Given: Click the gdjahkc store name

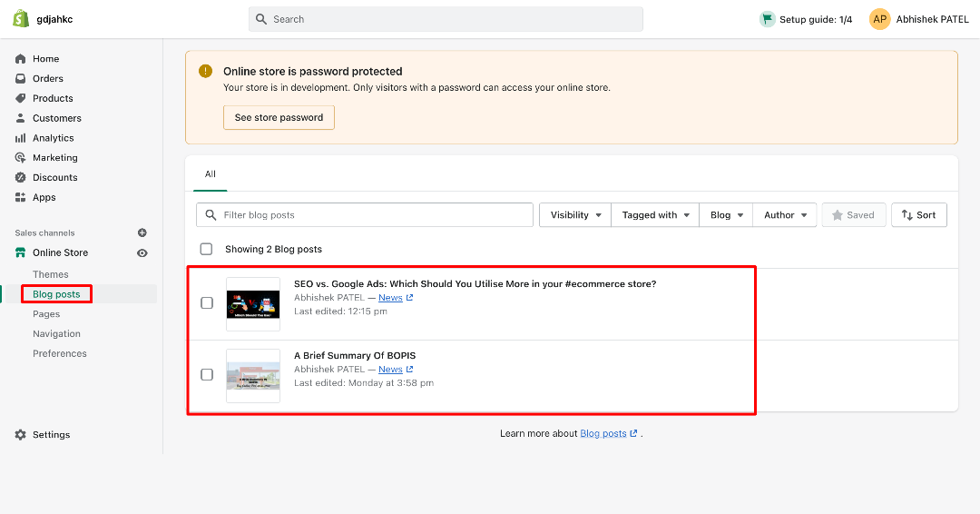Looking at the screenshot, I should pos(55,19).
